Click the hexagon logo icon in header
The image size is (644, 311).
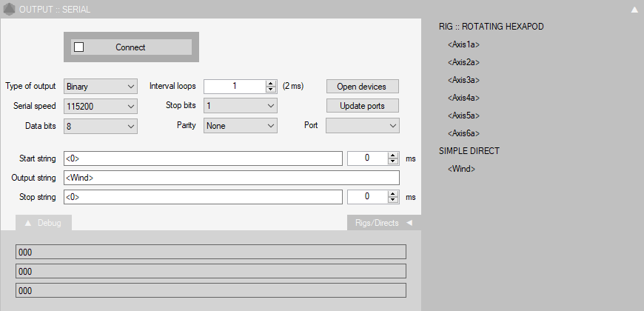click(8, 10)
